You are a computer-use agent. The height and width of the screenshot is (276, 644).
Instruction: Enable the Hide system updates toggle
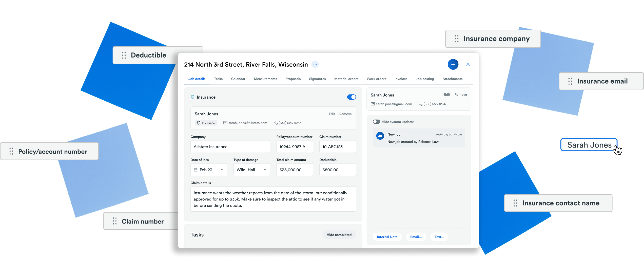[376, 122]
